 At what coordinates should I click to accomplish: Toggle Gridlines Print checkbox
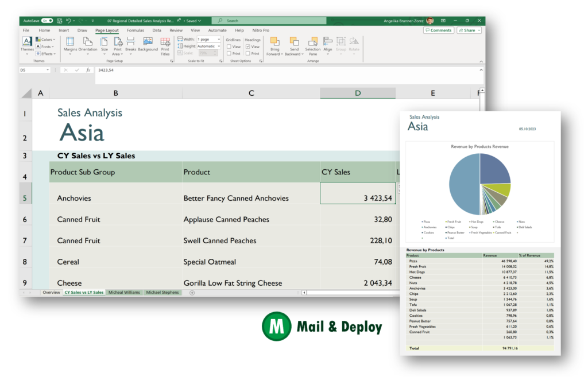[x=229, y=53]
